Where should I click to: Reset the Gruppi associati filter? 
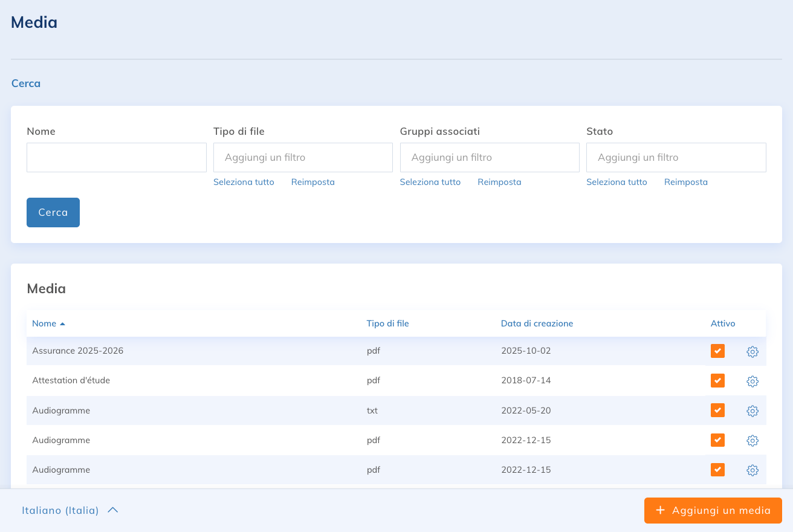[499, 182]
